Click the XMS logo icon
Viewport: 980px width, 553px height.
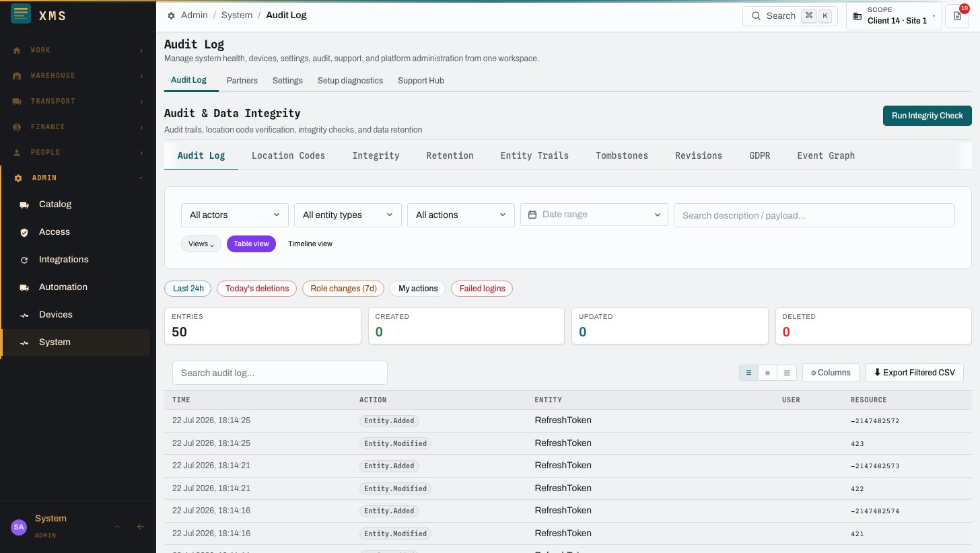coord(21,15)
